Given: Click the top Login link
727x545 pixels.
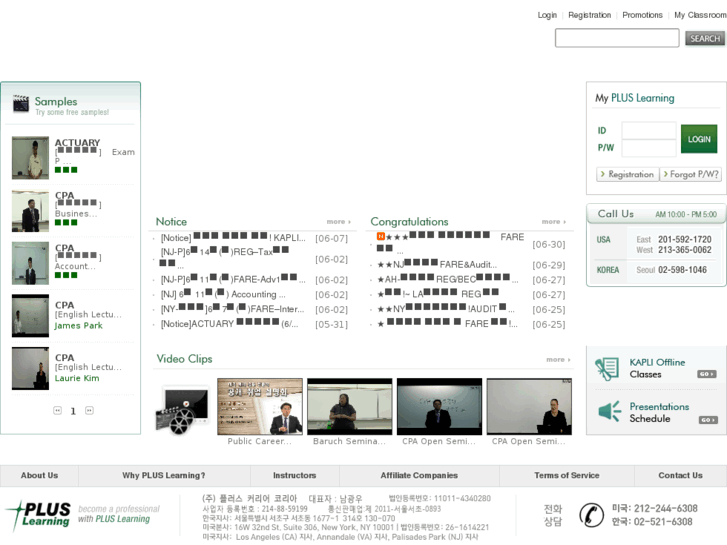Looking at the screenshot, I should pyautogui.click(x=547, y=15).
